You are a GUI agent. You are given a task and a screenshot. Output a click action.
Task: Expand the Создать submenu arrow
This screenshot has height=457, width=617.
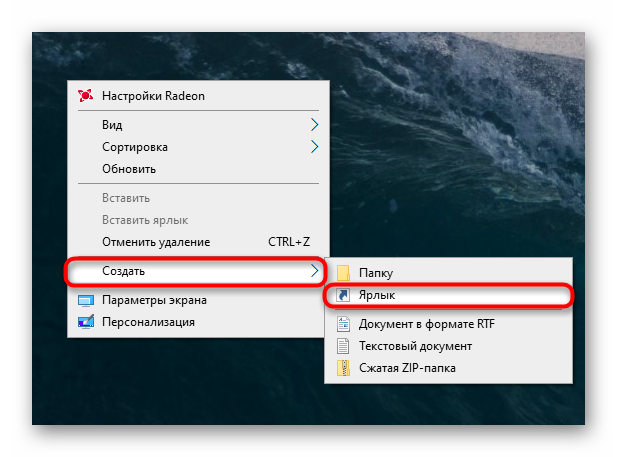pos(314,271)
